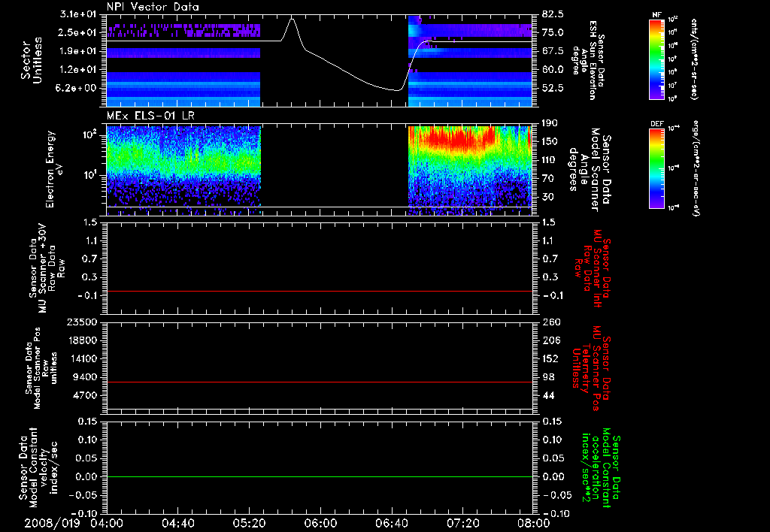Click the '3.1e+01' sector tick label
770x532 pixels.
click(x=80, y=14)
